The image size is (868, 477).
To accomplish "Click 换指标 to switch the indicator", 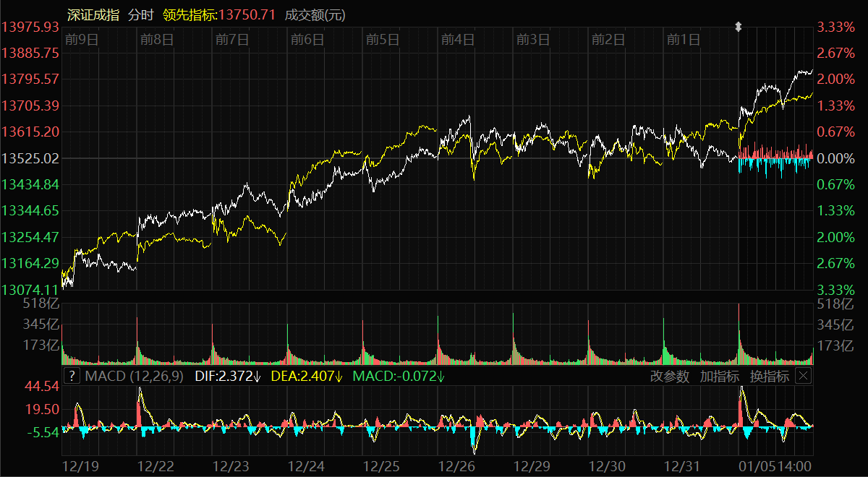I will click(769, 377).
